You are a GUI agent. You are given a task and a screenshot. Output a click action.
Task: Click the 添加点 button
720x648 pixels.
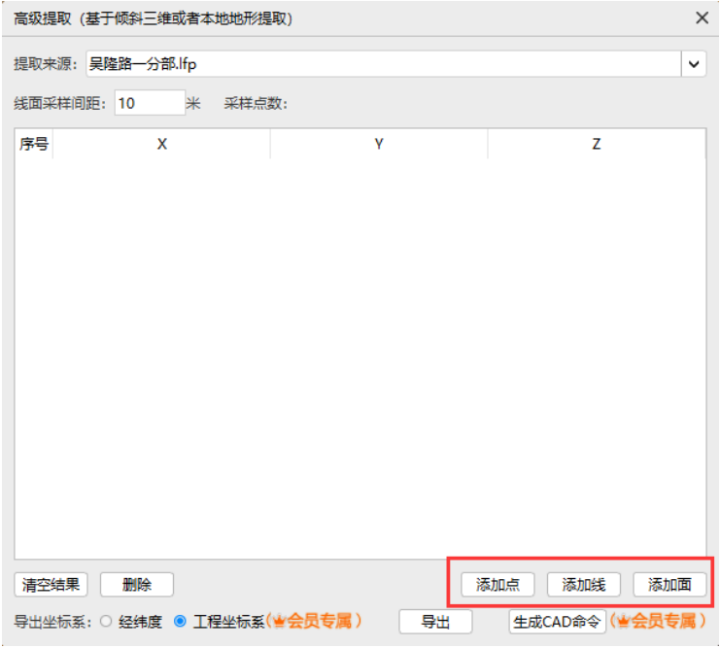click(x=498, y=584)
